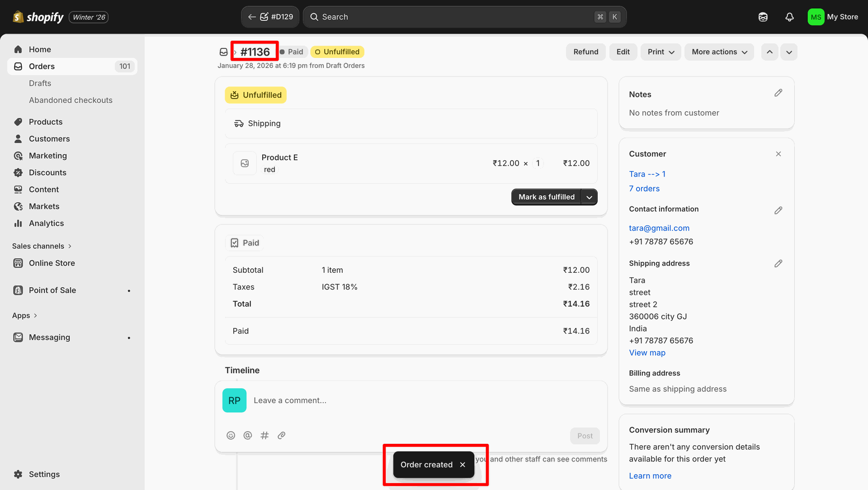Image resolution: width=868 pixels, height=490 pixels.
Task: Open the Print dropdown
Action: coord(660,52)
